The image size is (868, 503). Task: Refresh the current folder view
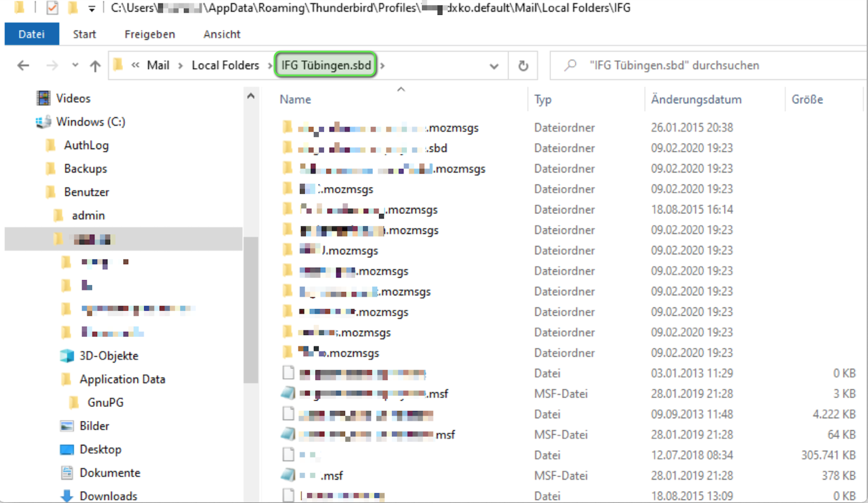(523, 66)
